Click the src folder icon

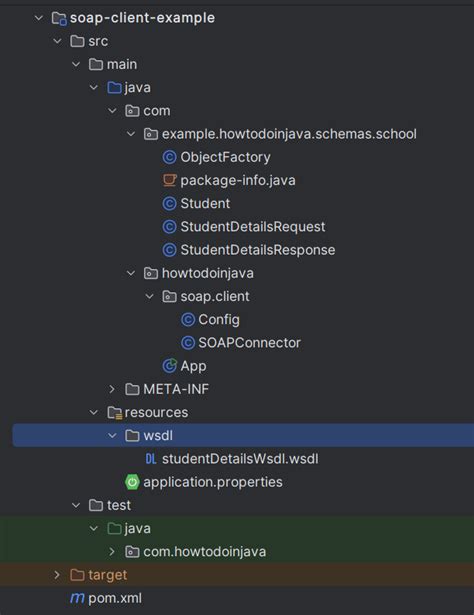(77, 41)
